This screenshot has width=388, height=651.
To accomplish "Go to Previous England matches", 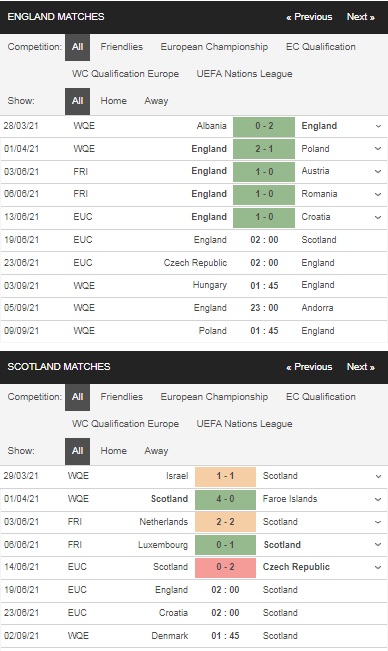I will [x=309, y=17].
